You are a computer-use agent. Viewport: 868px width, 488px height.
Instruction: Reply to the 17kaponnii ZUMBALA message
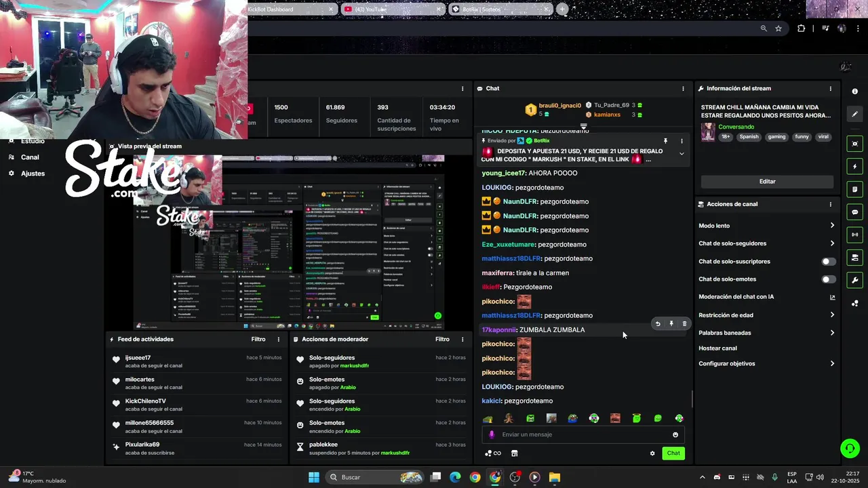pyautogui.click(x=657, y=324)
